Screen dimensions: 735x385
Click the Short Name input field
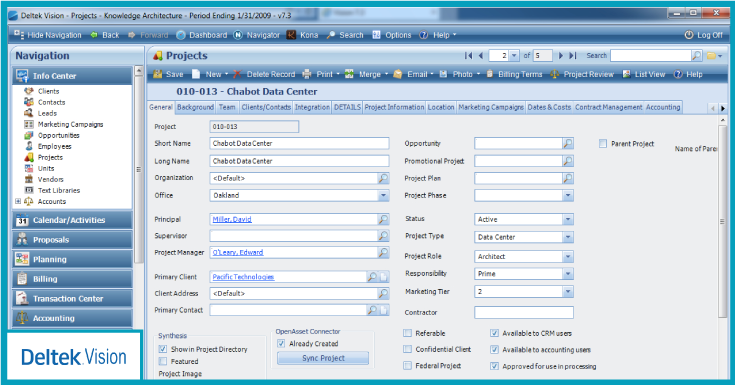299,143
